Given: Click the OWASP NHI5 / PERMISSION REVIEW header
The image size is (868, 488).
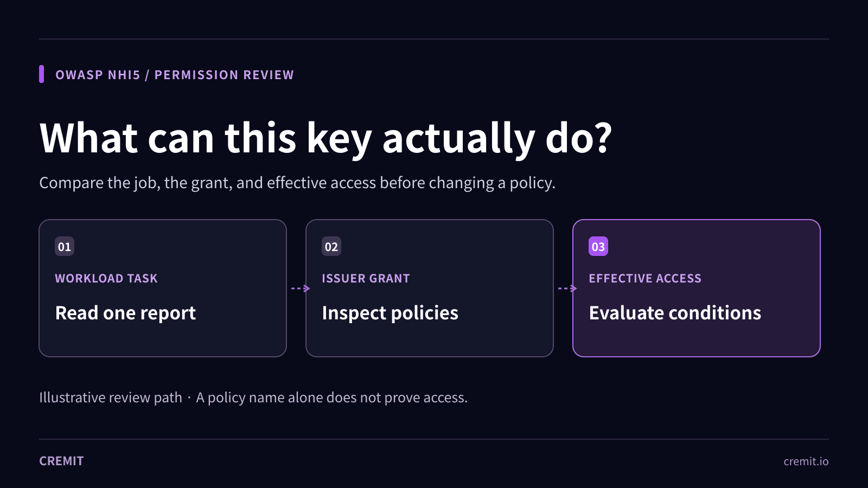Looking at the screenshot, I should pyautogui.click(x=175, y=75).
